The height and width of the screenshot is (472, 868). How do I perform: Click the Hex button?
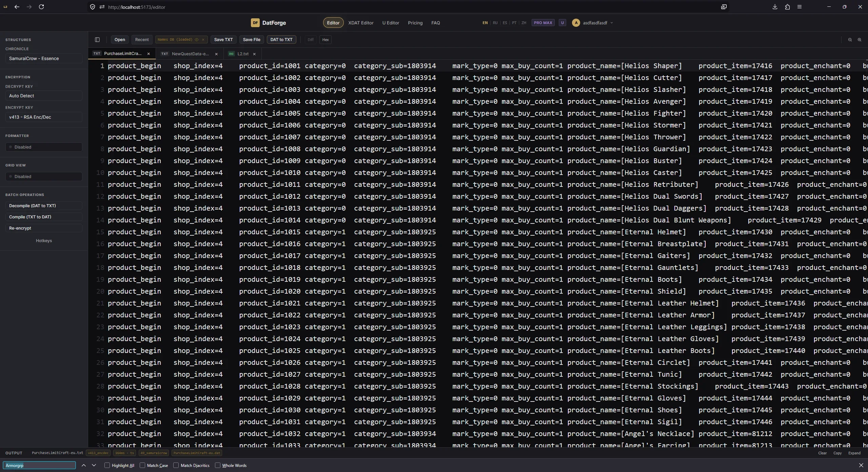pyautogui.click(x=325, y=40)
